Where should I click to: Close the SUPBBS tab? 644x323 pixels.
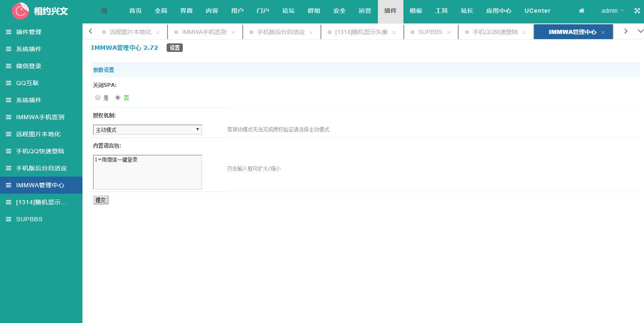(448, 32)
